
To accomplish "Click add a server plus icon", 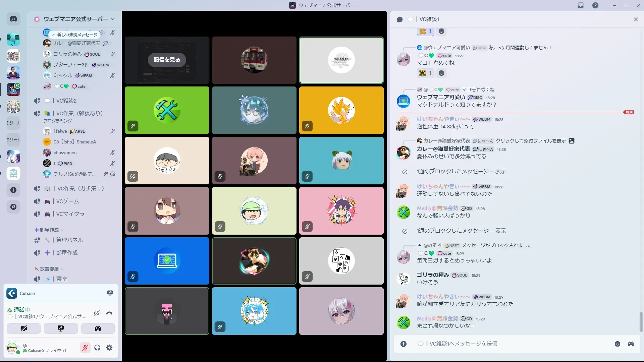I will (x=13, y=190).
